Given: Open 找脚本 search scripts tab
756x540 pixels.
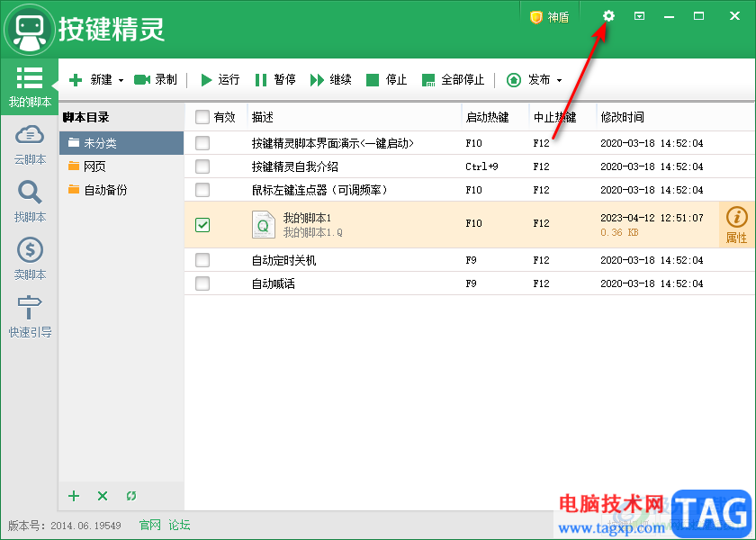Looking at the screenshot, I should click(30, 202).
